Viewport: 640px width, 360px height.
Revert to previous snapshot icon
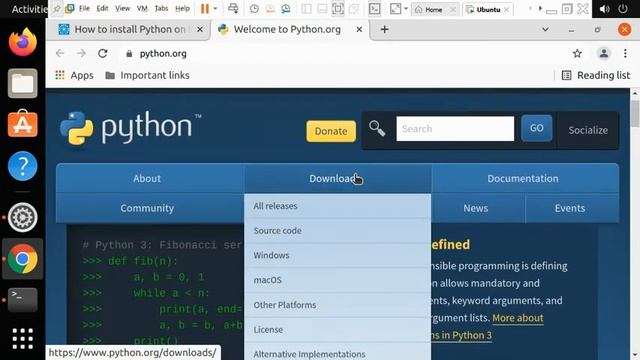tap(270, 9)
